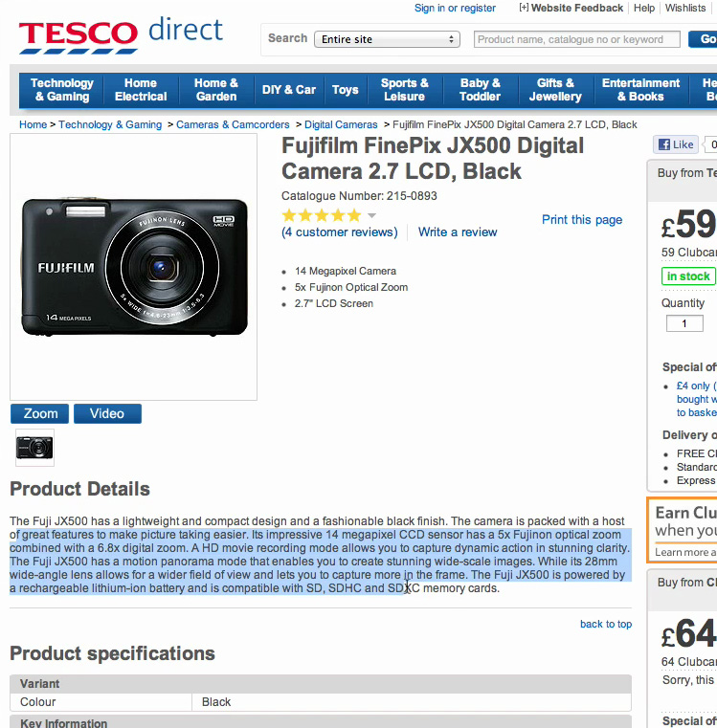717x728 pixels.
Task: Select the small camera thumbnail
Action: coord(34,448)
